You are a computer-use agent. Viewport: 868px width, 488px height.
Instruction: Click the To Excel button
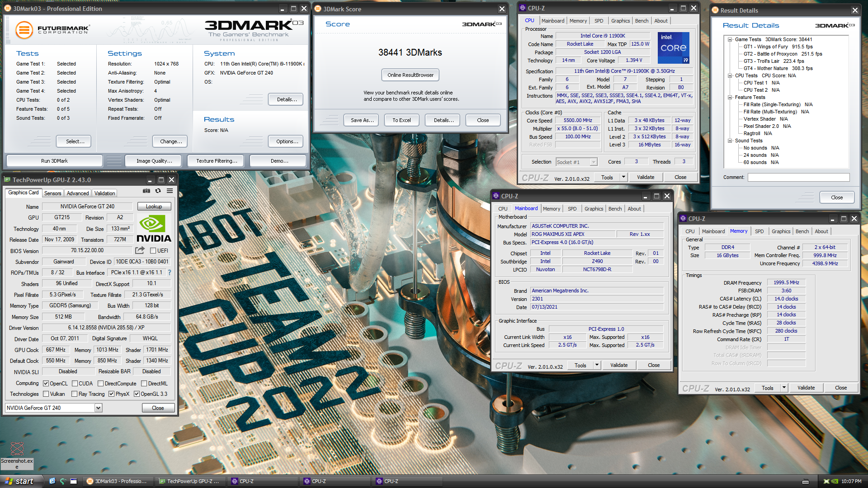coord(401,120)
